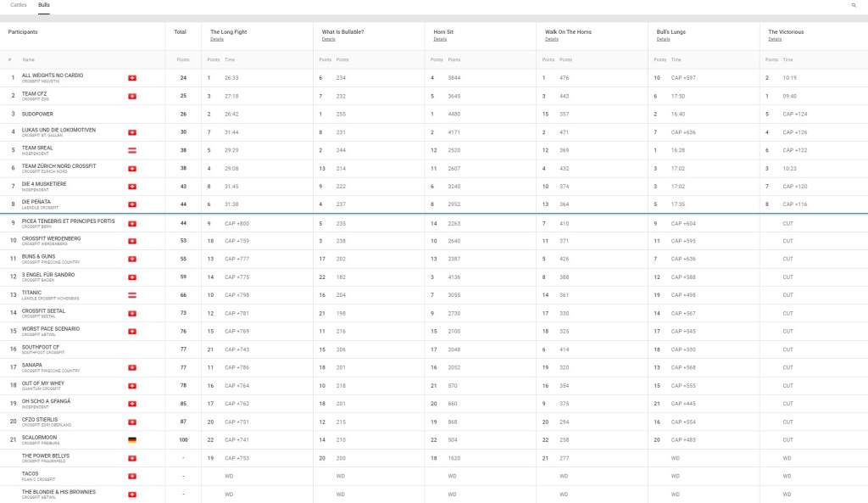This screenshot has width=868, height=503.
Task: Select team LUKAS UND DIE LOKOMOTIVEN
Action: (x=58, y=130)
